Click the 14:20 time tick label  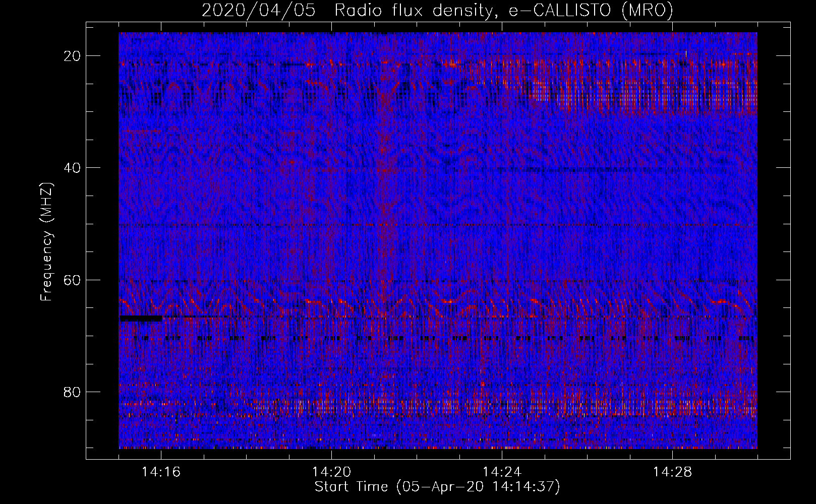coord(331,472)
